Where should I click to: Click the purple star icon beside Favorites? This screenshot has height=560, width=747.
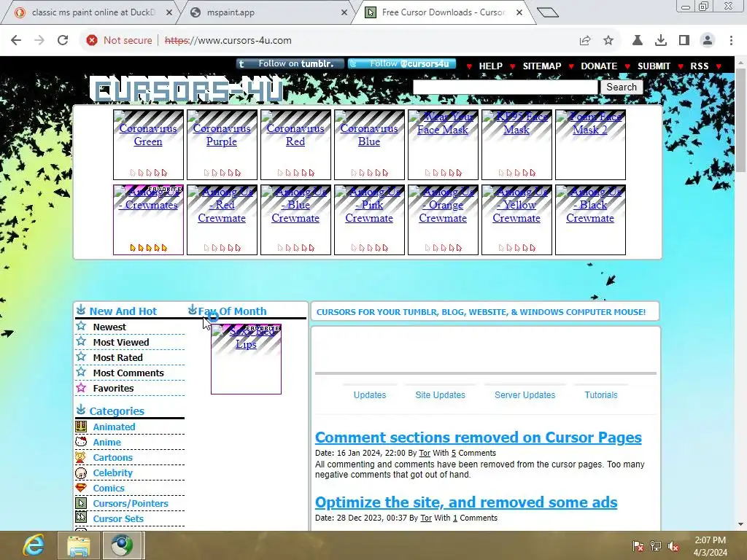point(81,388)
